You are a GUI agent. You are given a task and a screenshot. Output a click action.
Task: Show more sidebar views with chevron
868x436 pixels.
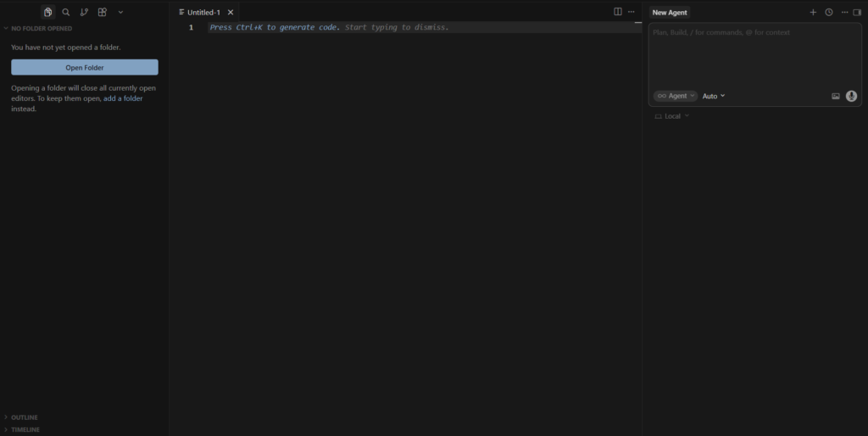coord(120,13)
